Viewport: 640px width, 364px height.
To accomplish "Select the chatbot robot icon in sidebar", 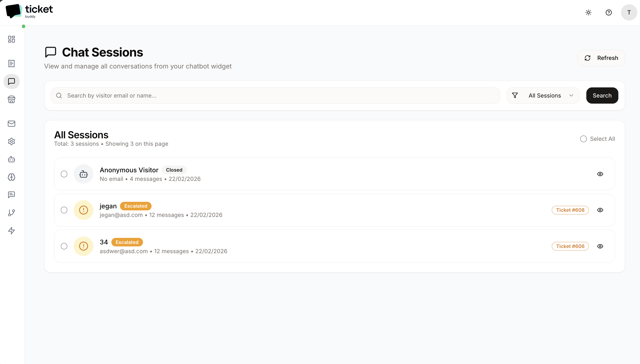I will pyautogui.click(x=12, y=159).
